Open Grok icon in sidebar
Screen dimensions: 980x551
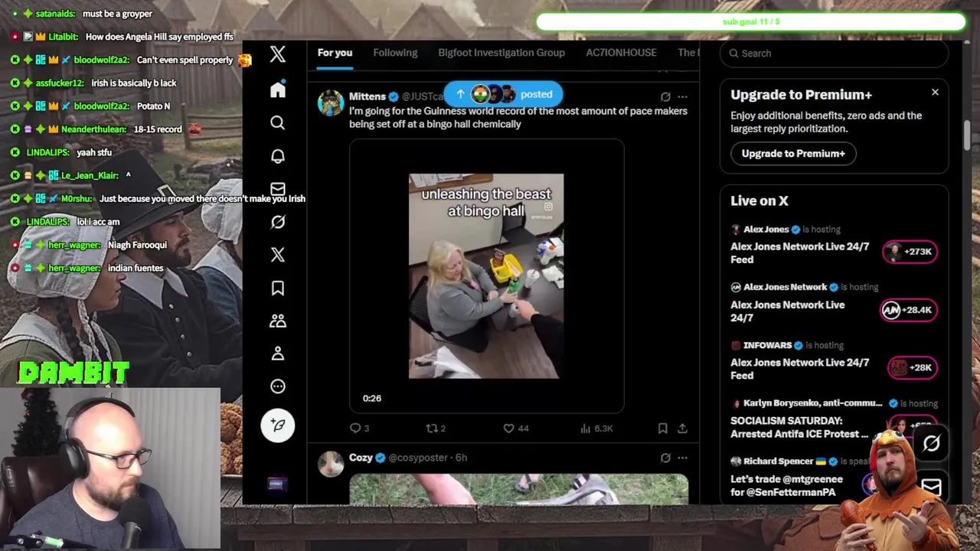coord(278,222)
